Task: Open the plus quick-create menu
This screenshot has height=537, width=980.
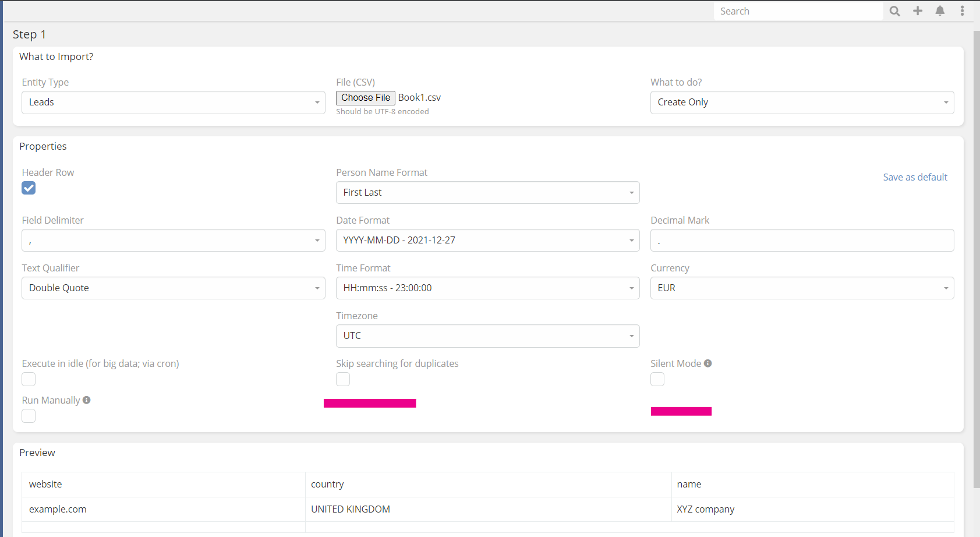Action: [918, 10]
